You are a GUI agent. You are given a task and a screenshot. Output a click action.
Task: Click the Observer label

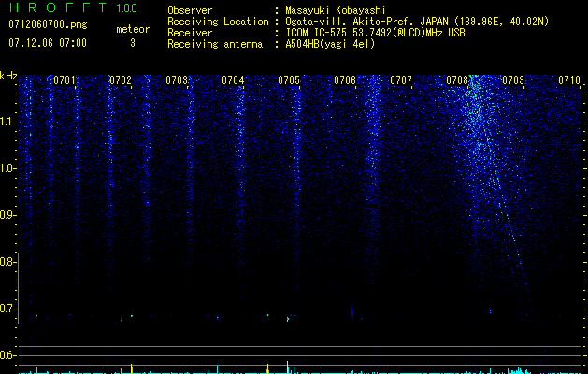tap(190, 10)
